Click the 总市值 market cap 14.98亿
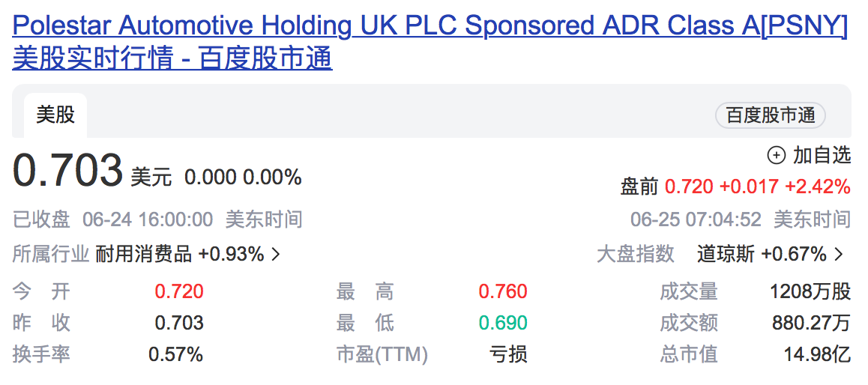This screenshot has width=868, height=385. [x=816, y=354]
